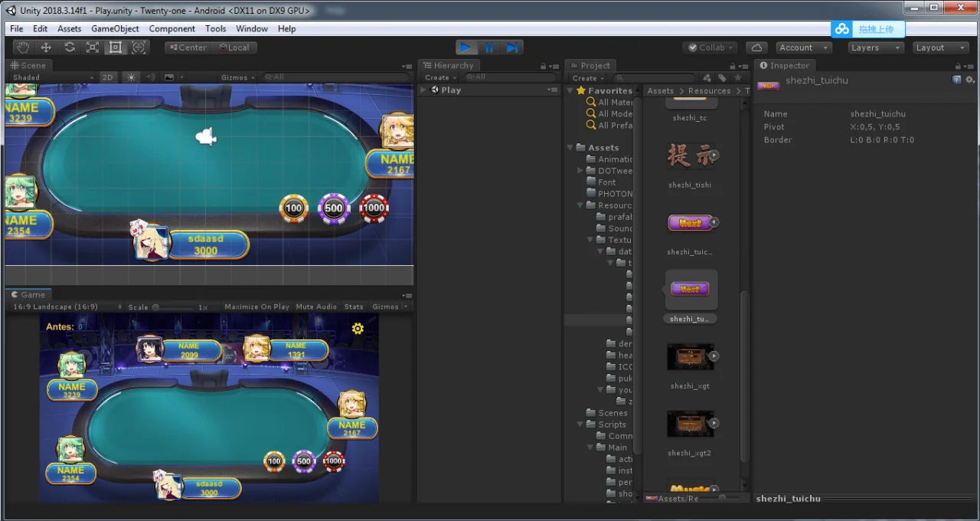Expand shezhi_xgt sub-assets arrow

click(714, 356)
